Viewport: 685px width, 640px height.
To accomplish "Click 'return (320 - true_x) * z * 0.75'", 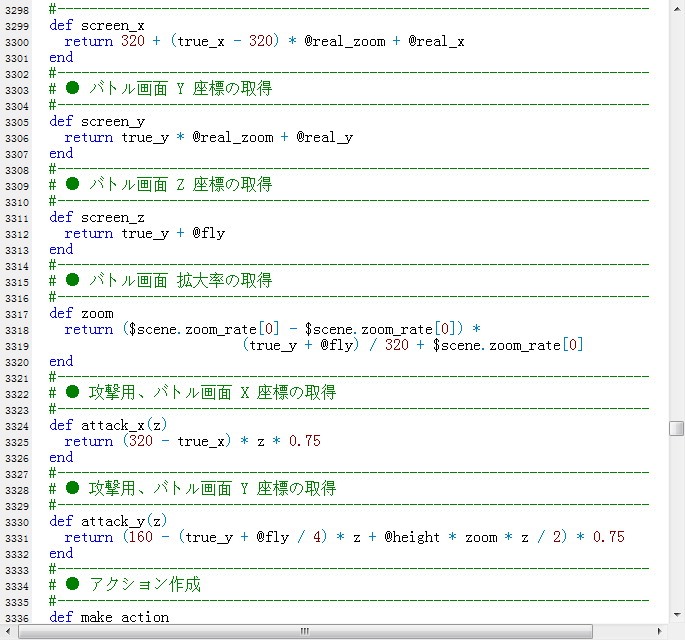I will tap(193, 441).
